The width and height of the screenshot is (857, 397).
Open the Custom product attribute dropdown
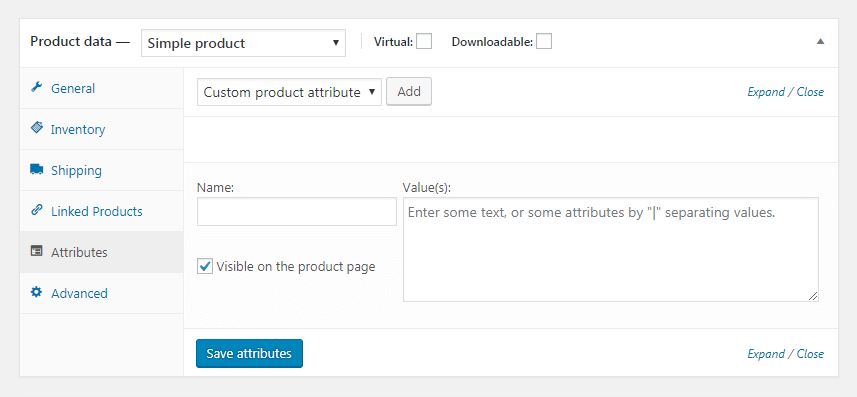289,92
